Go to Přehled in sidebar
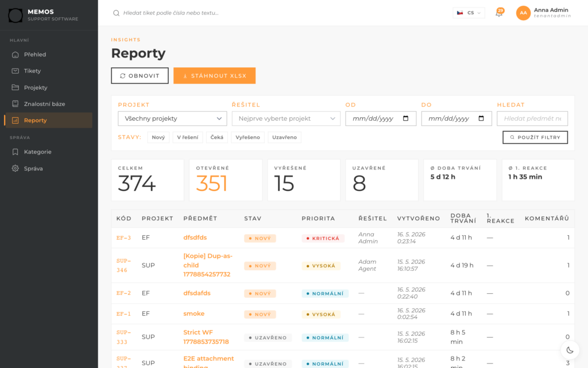Image resolution: width=588 pixels, height=368 pixels. point(49,55)
